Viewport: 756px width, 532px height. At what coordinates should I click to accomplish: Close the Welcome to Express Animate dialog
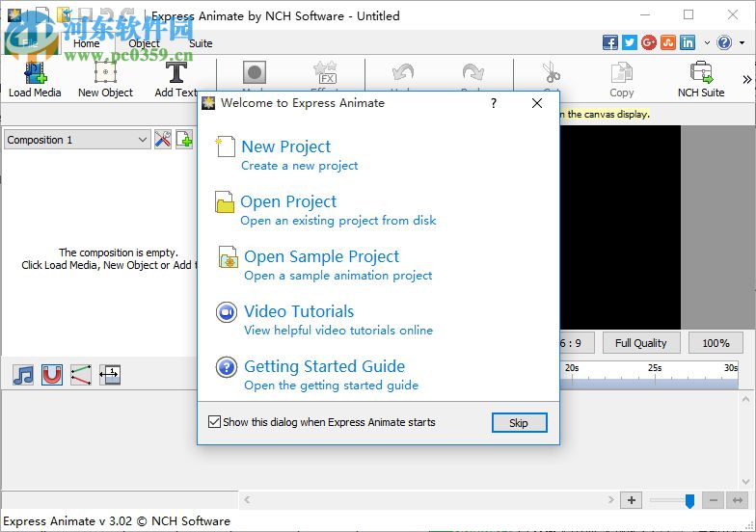537,103
